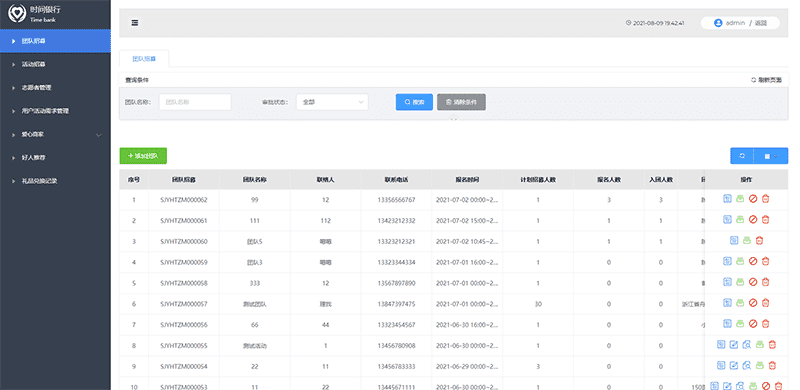
Task: Click the 报名时间 column header
Action: click(x=467, y=180)
